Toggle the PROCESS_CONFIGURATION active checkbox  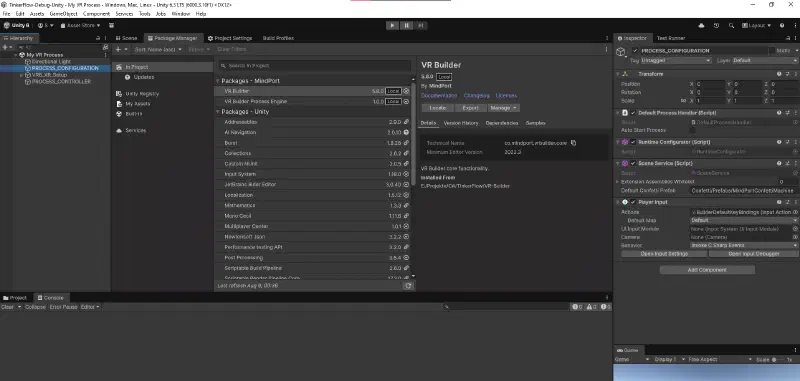point(635,51)
